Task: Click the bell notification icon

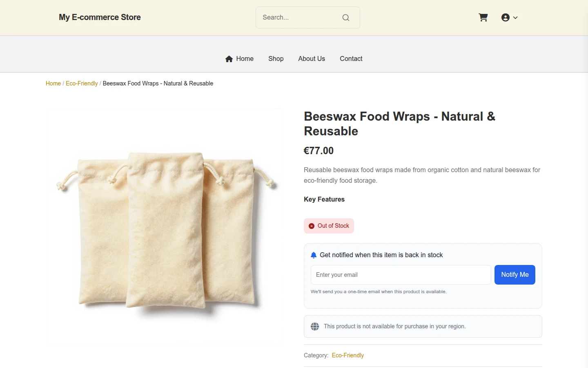Action: point(314,255)
